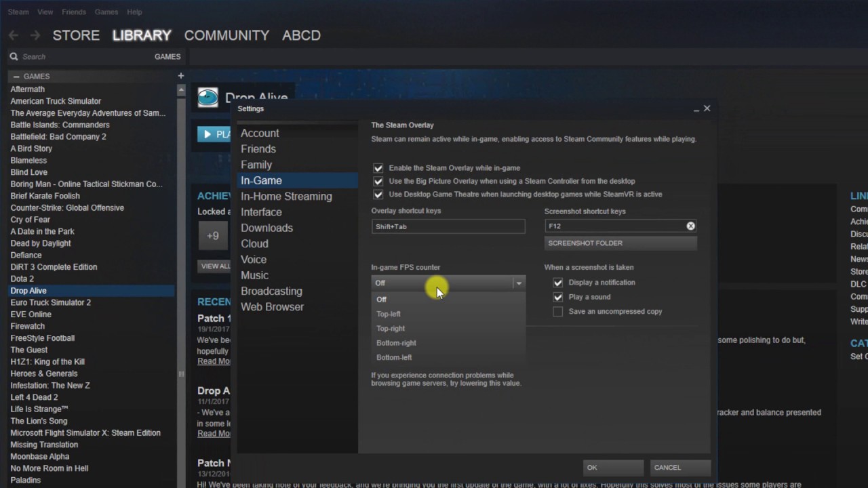868x488 pixels.
Task: Select Left 4 Dead 2 in list
Action: point(34,397)
